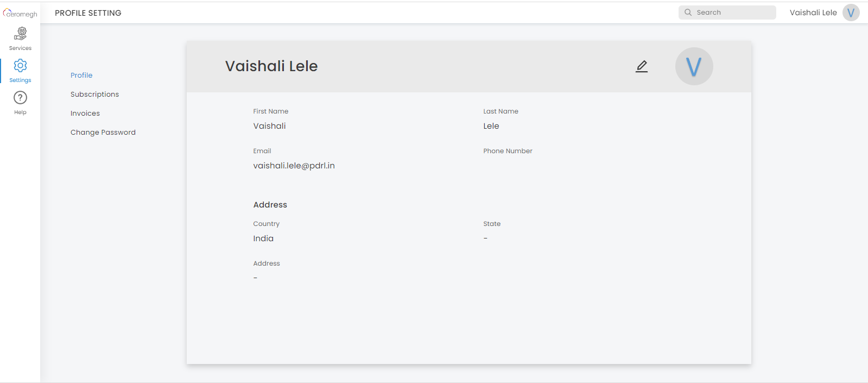The height and width of the screenshot is (383, 868).
Task: Click the edit profile pencil icon
Action: [642, 66]
